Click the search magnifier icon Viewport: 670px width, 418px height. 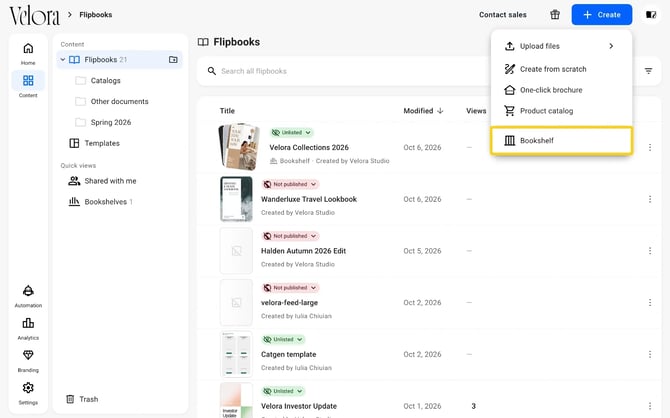point(212,71)
